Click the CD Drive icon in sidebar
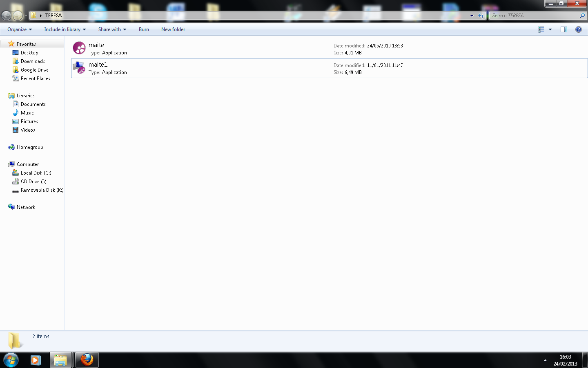 point(16,181)
